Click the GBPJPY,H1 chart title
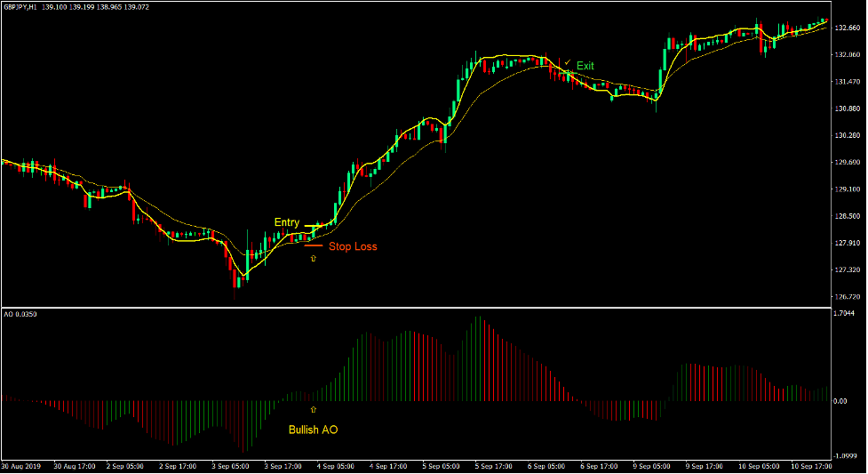Viewport: 868px width, 474px height. [21, 6]
